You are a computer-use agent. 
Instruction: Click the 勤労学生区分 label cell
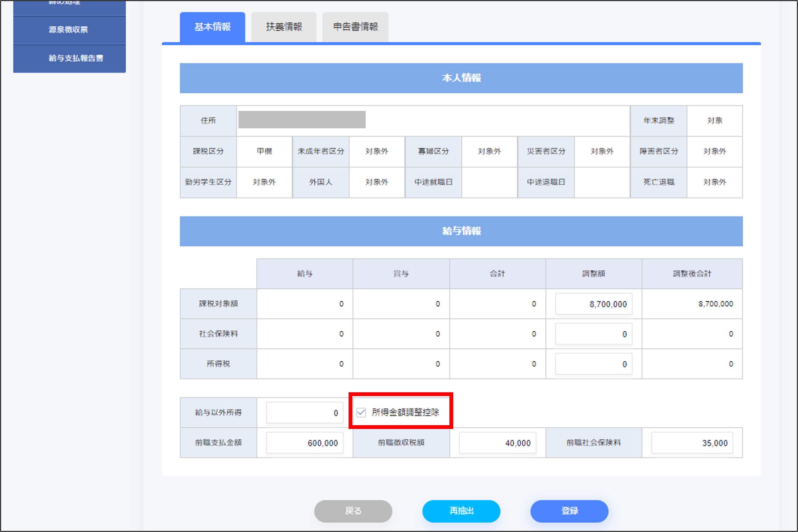click(208, 182)
